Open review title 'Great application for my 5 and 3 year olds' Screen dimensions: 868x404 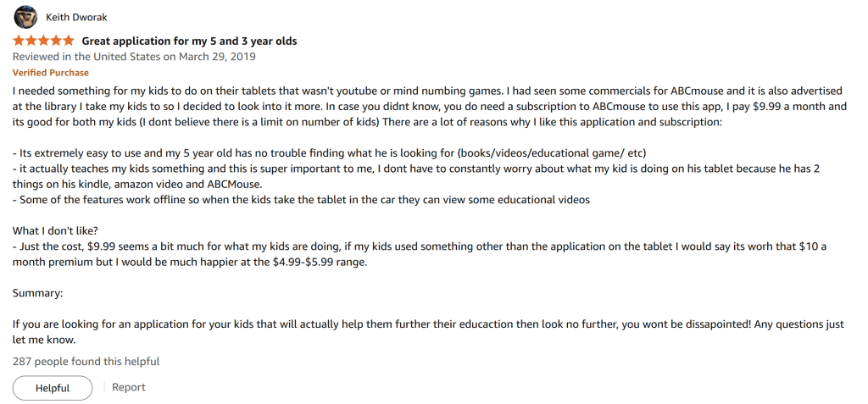pos(189,41)
